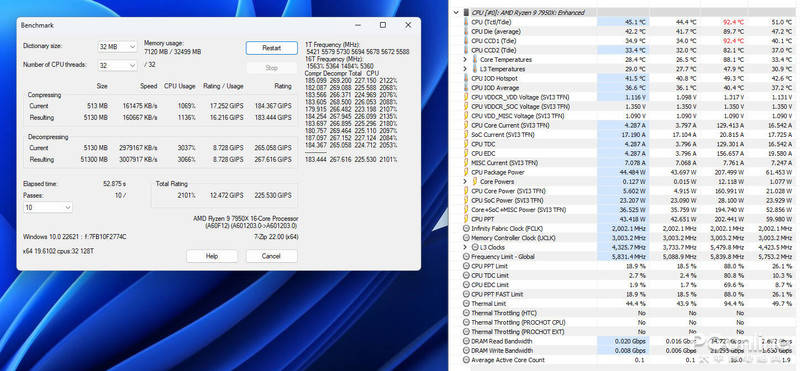Click the voltage bolt icon beside CPU VDDCR_VDD Voltage

(x=466, y=97)
